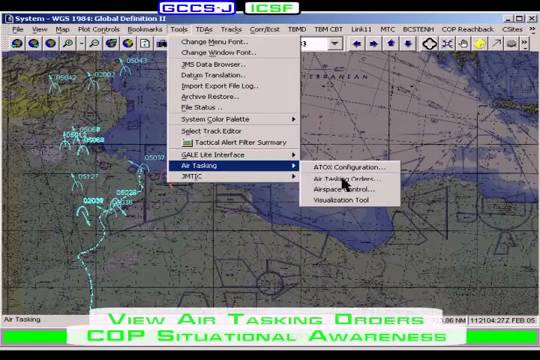This screenshot has height=360, width=540.
Task: Expand GALE Lite Interface submenu
Action: (x=234, y=155)
